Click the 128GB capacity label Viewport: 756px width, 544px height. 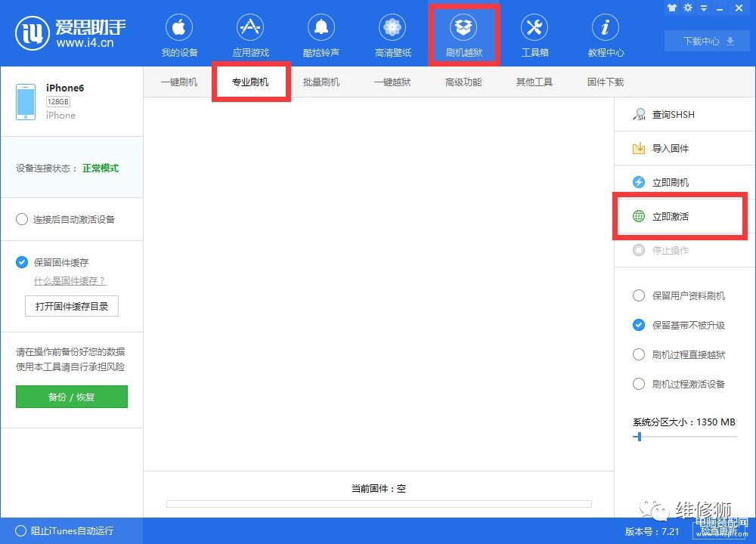(58, 102)
